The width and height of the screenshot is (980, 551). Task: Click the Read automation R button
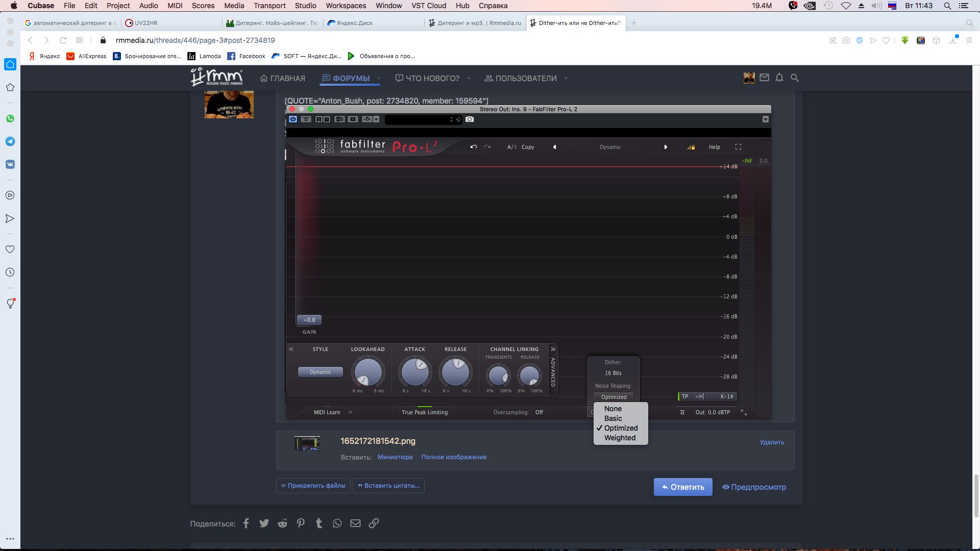[319, 119]
